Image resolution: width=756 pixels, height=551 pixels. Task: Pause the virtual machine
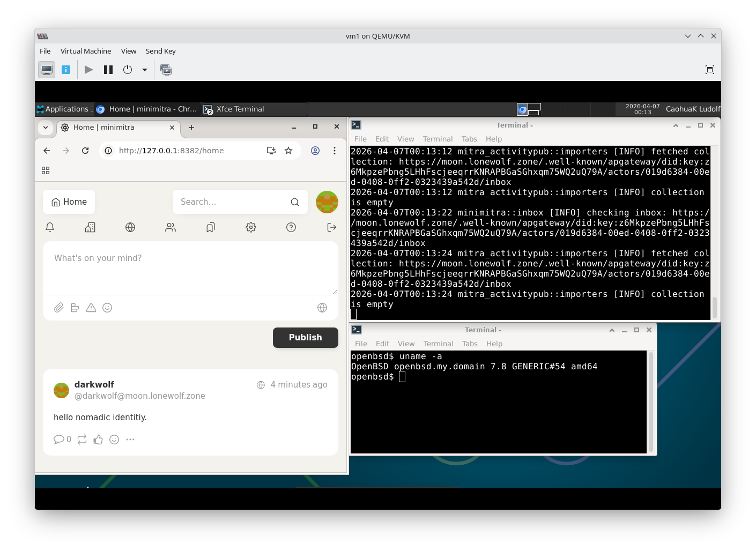(x=108, y=70)
